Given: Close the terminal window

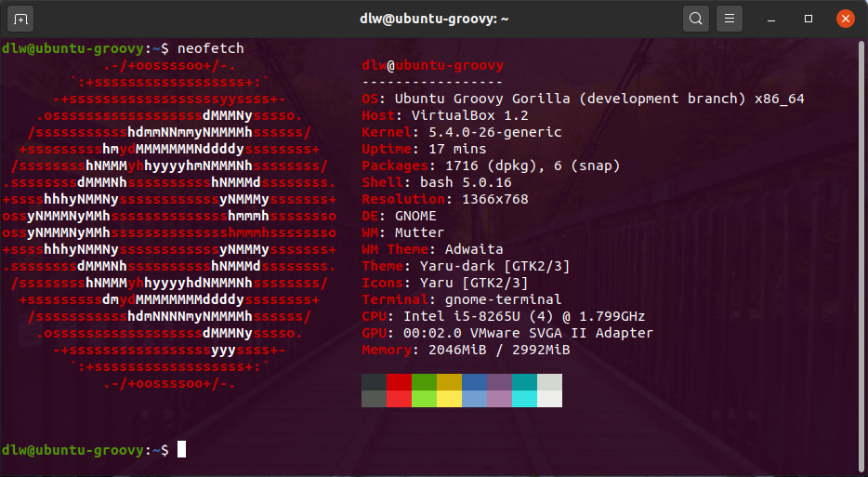Looking at the screenshot, I should click(x=846, y=19).
